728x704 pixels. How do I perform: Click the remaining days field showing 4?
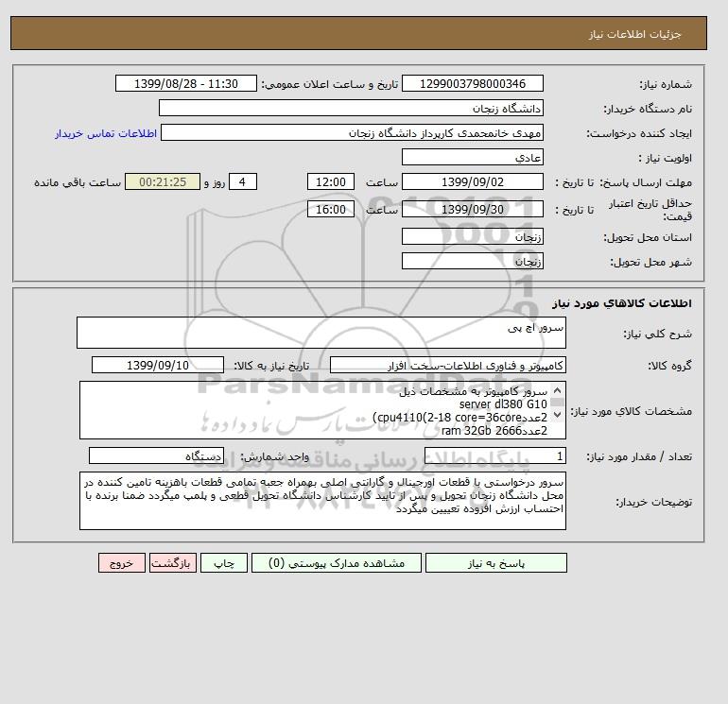point(242,182)
